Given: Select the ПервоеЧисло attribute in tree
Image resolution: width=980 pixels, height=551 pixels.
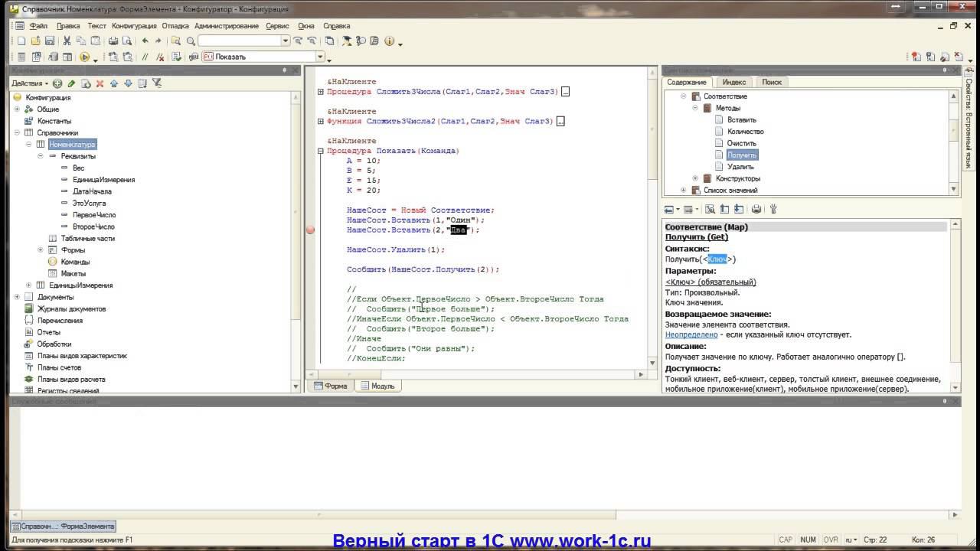Looking at the screenshot, I should click(94, 215).
